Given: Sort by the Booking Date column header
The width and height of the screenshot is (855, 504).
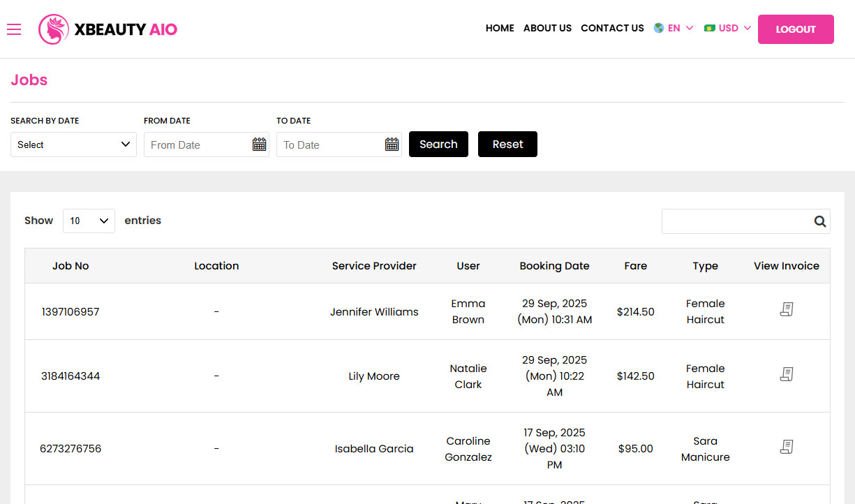Looking at the screenshot, I should coord(554,266).
